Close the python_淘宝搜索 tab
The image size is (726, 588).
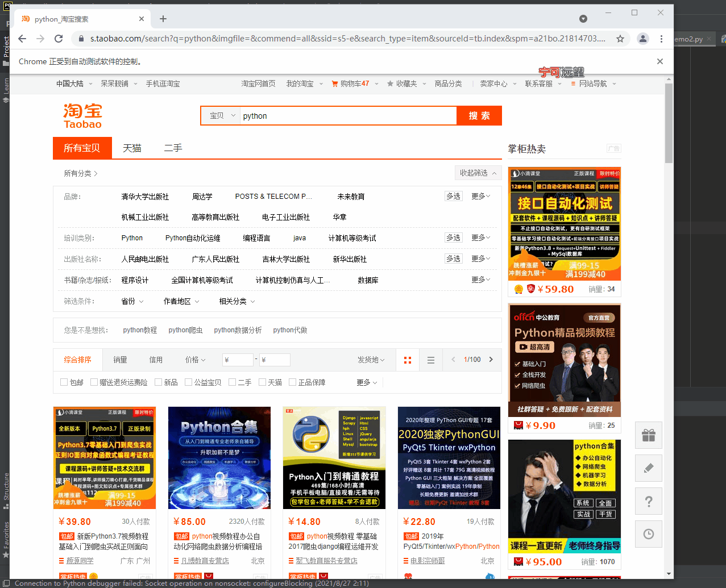pyautogui.click(x=142, y=19)
